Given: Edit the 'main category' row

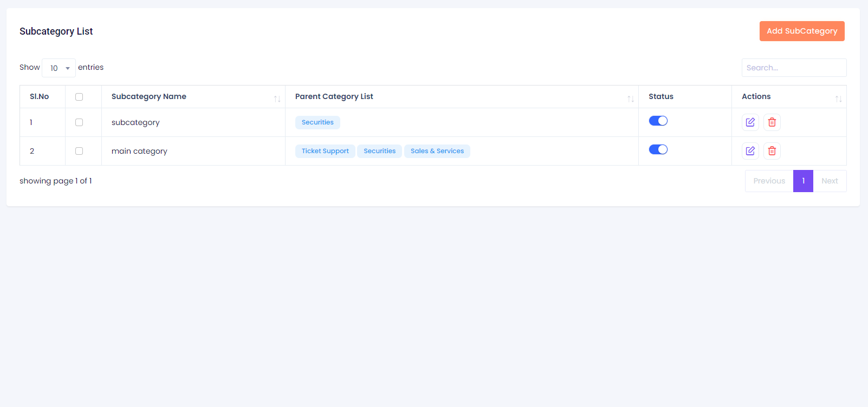Looking at the screenshot, I should [x=750, y=151].
